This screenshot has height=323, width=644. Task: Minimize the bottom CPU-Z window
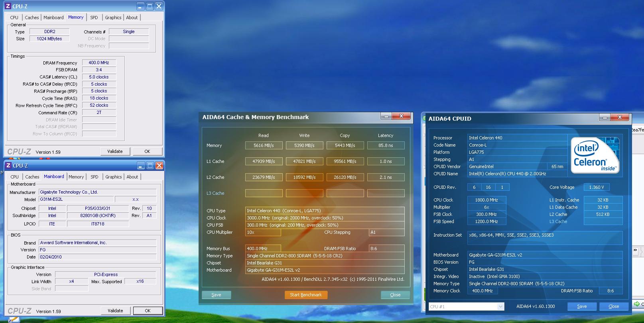(x=141, y=166)
